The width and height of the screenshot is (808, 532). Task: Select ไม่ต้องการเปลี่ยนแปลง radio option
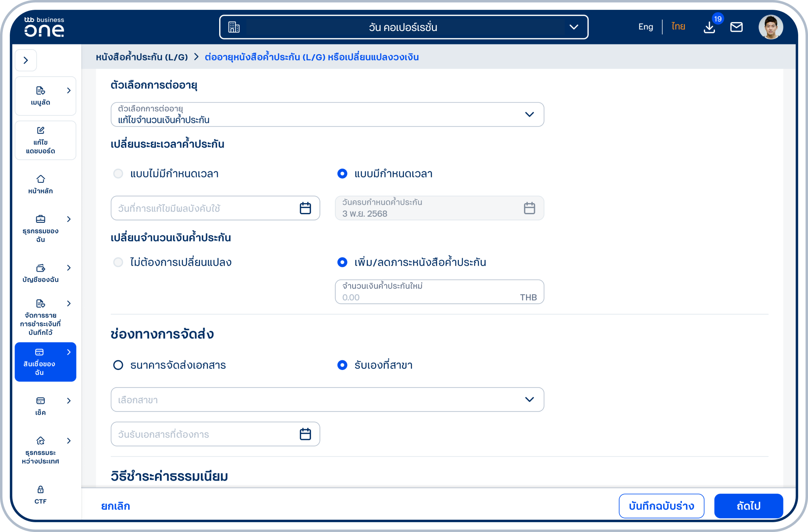pyautogui.click(x=118, y=262)
